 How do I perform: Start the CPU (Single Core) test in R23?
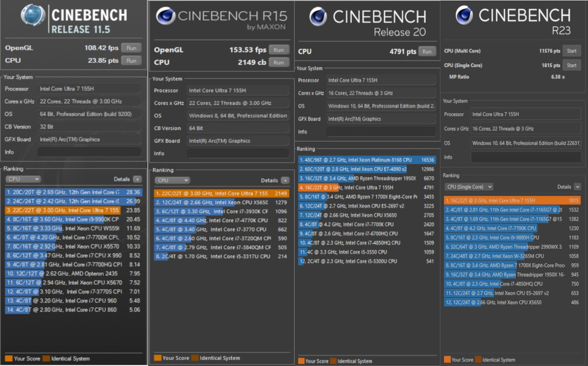click(571, 65)
